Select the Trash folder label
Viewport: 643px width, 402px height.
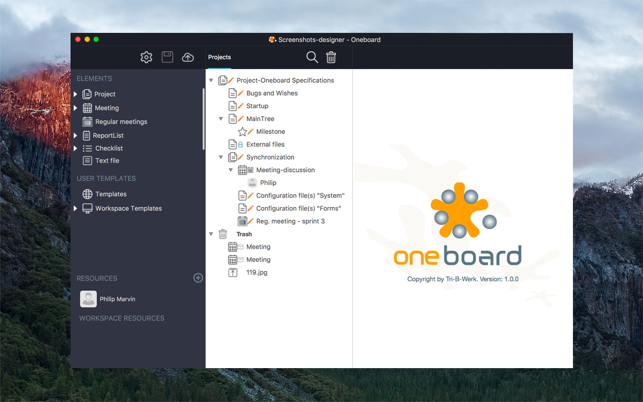(244, 234)
